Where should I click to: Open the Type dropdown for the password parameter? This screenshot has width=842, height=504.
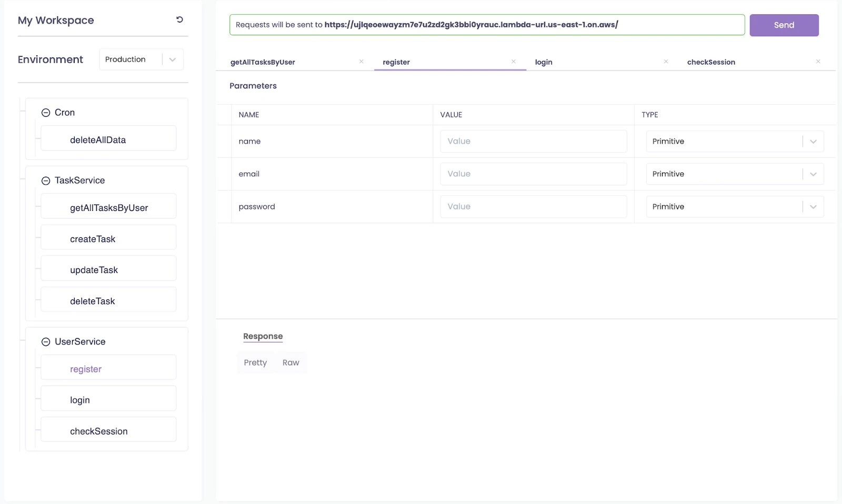735,206
